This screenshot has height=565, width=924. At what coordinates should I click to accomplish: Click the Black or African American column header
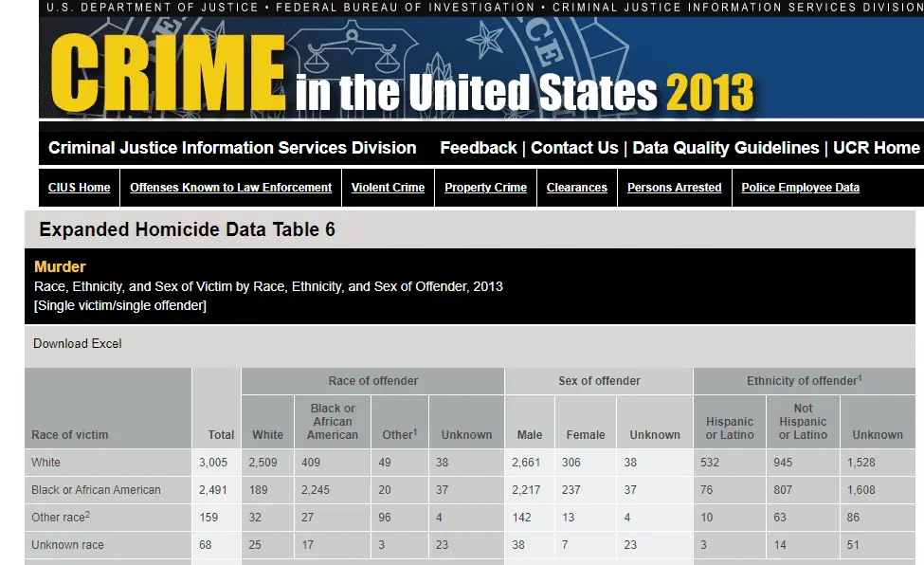coord(333,422)
